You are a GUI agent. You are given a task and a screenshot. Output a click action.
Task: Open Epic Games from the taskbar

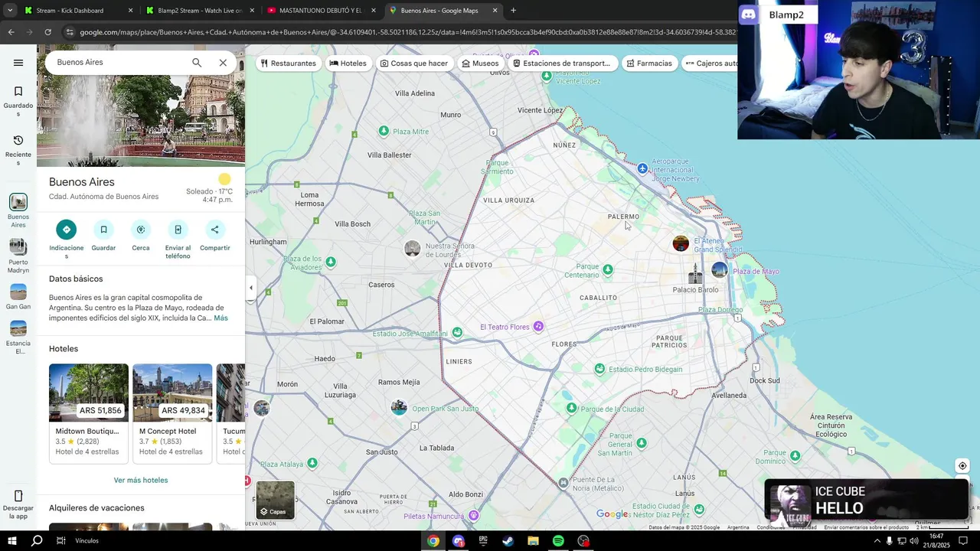pos(483,541)
